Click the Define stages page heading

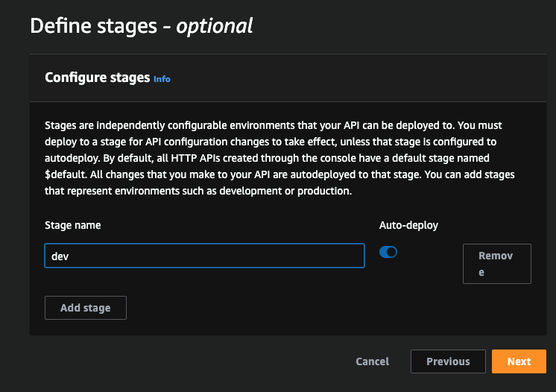click(x=142, y=26)
